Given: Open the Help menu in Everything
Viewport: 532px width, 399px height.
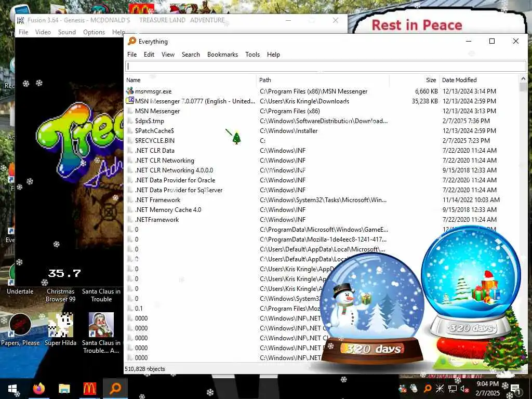Looking at the screenshot, I should point(273,55).
